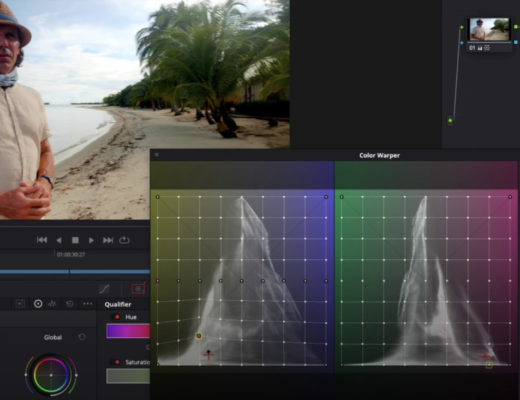Click the green RGB output on node 01
The width and height of the screenshot is (520, 400).
click(516, 27)
